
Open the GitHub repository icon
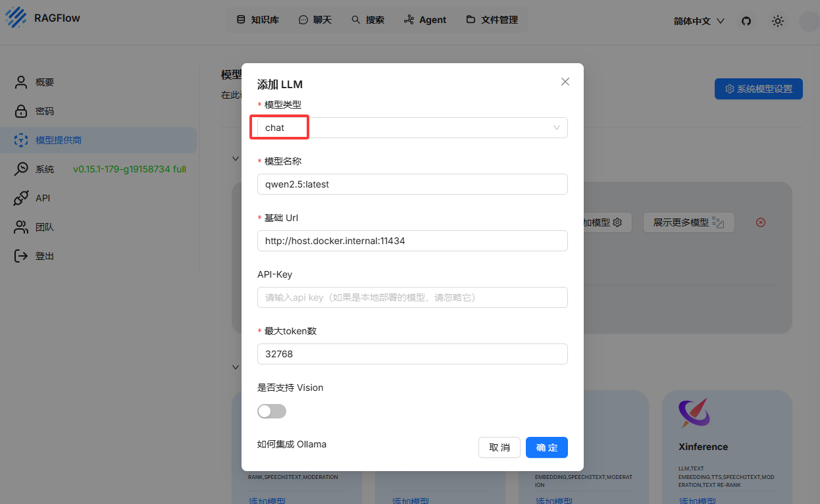(x=746, y=21)
